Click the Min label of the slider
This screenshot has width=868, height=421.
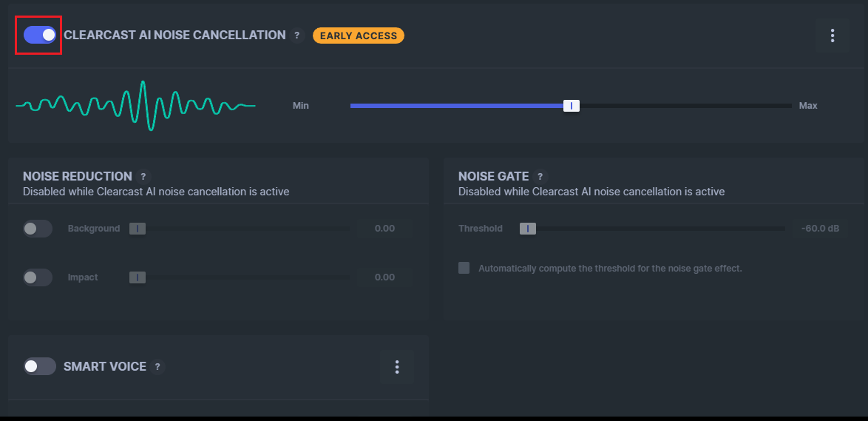coord(301,105)
